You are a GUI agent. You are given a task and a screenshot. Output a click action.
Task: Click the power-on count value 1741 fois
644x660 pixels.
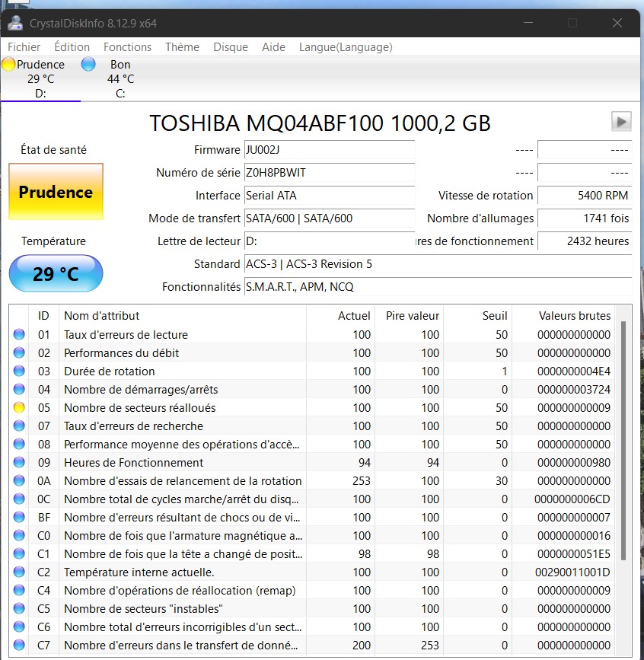(x=585, y=218)
